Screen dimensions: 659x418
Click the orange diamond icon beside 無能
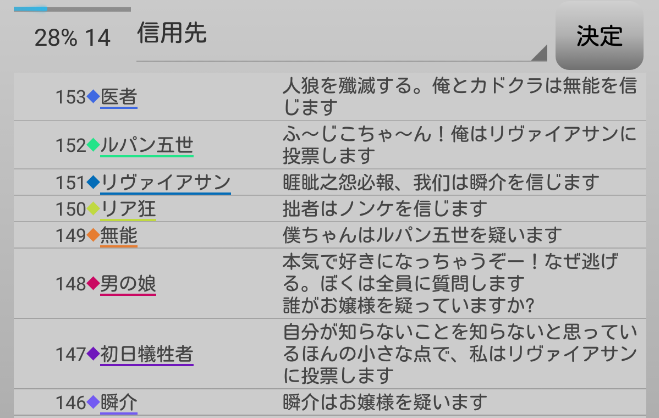[93, 236]
